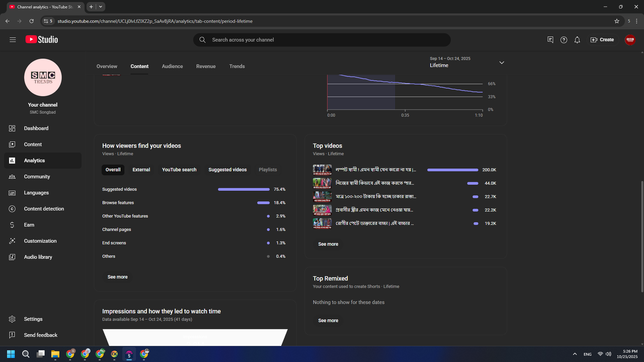The width and height of the screenshot is (644, 362).
Task: Open Content detection in the sidebar
Action: [x=43, y=209]
